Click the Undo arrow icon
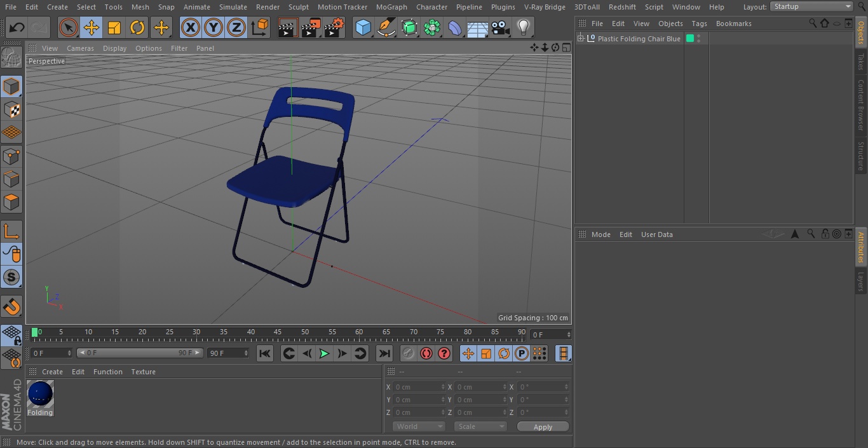 pos(17,27)
